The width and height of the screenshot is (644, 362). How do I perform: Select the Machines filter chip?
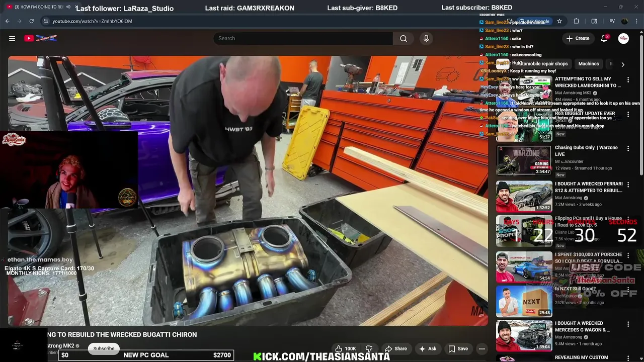589,64
